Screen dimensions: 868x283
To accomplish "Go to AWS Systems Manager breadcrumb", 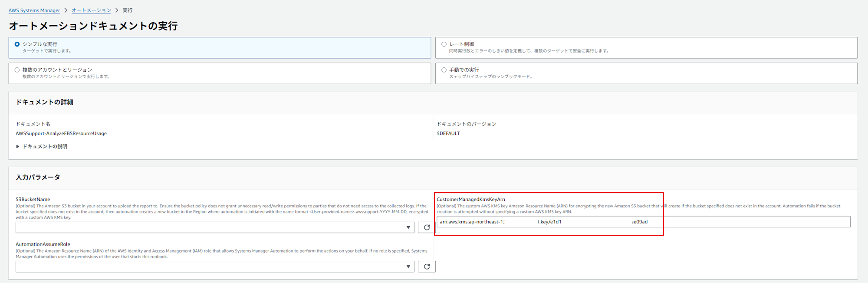I will 34,10.
